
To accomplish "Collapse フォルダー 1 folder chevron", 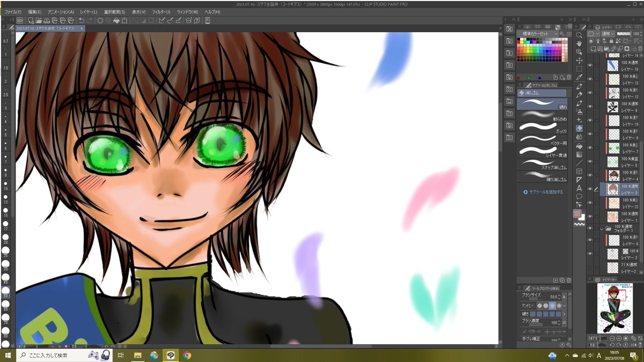I will click(x=602, y=228).
